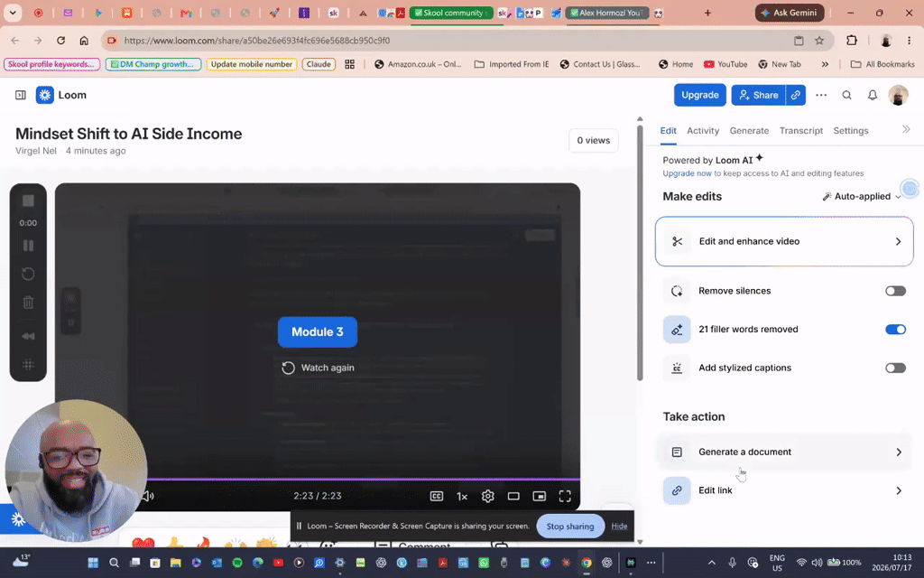Open the video Settings tab

point(850,131)
